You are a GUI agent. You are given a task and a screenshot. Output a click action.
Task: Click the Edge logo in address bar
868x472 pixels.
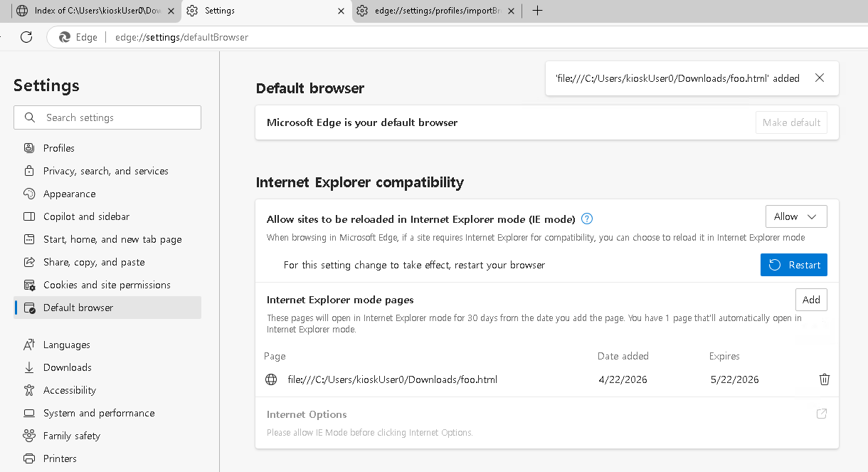tap(65, 37)
